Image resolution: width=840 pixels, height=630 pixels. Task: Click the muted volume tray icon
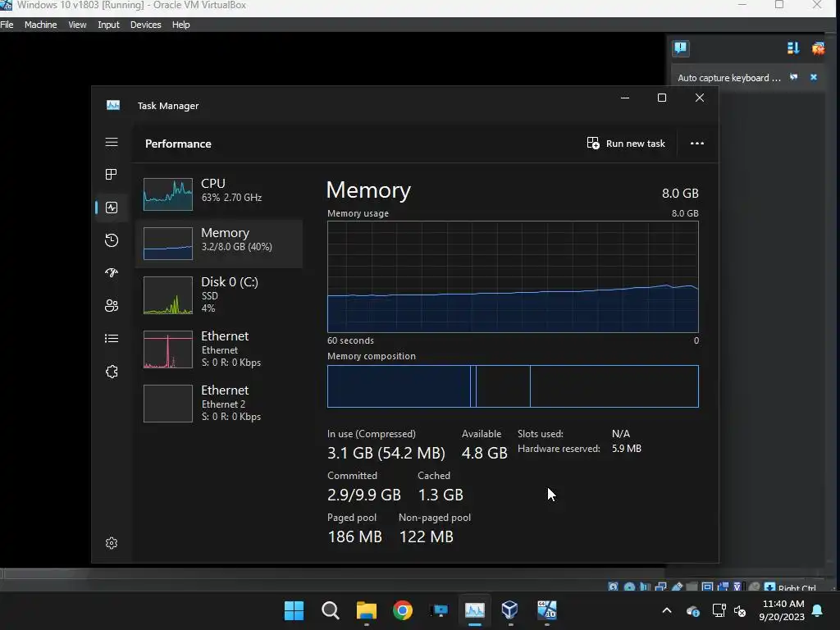pyautogui.click(x=741, y=610)
